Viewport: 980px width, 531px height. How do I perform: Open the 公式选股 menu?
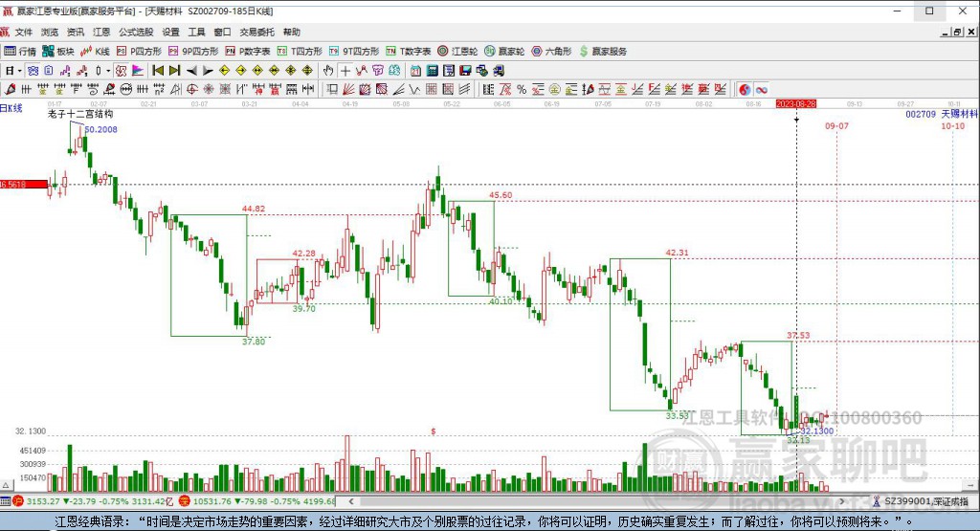(136, 32)
